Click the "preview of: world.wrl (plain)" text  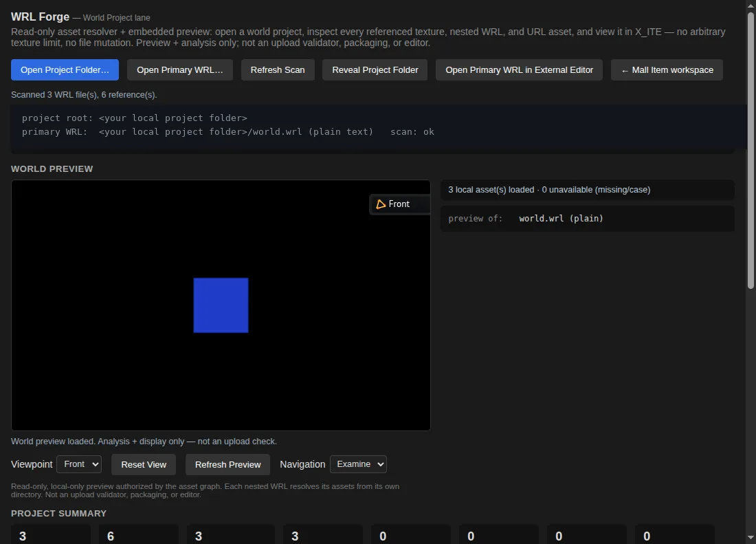[526, 219]
